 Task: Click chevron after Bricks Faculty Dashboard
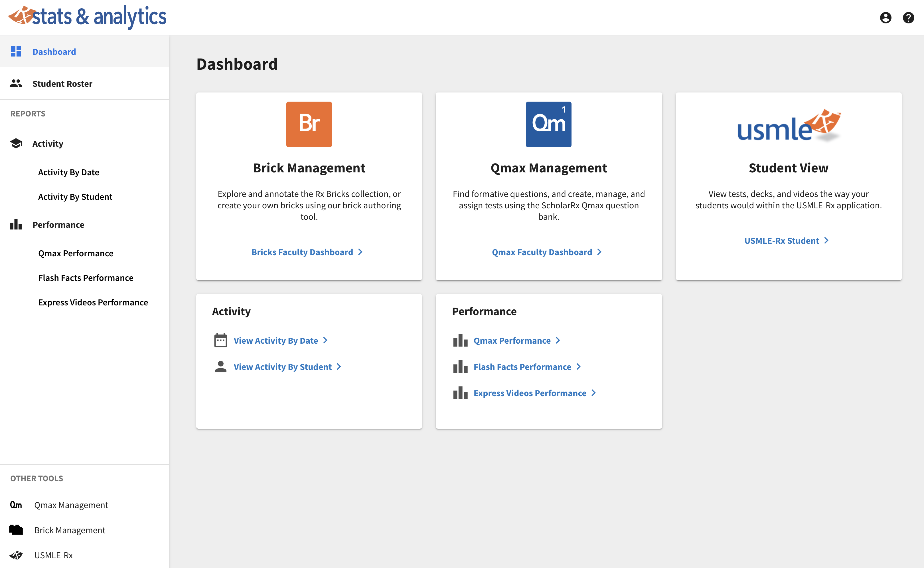click(360, 252)
